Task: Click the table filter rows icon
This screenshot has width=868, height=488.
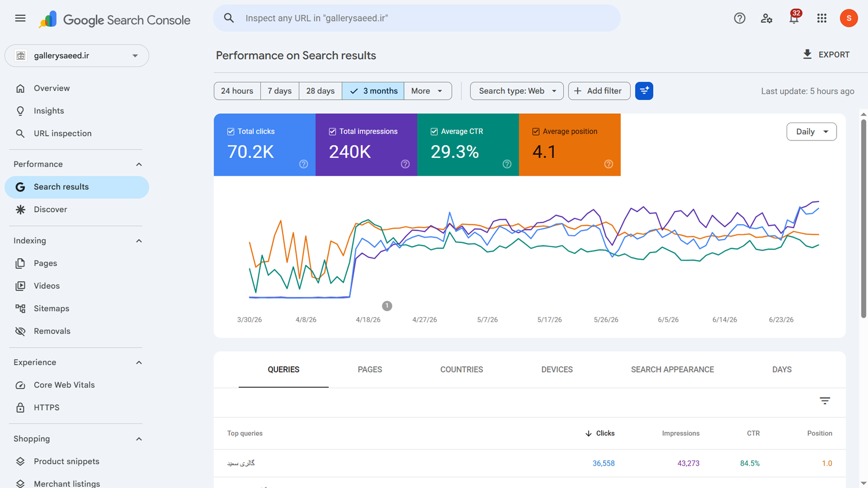Action: click(825, 401)
